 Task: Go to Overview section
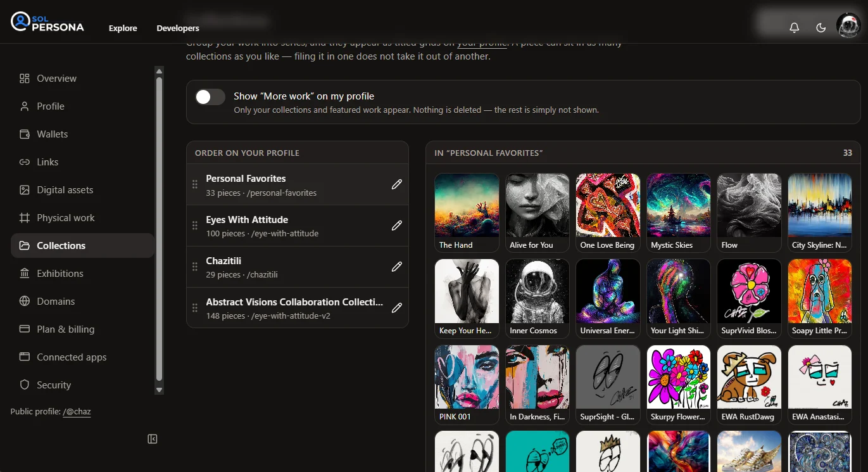pyautogui.click(x=83, y=79)
